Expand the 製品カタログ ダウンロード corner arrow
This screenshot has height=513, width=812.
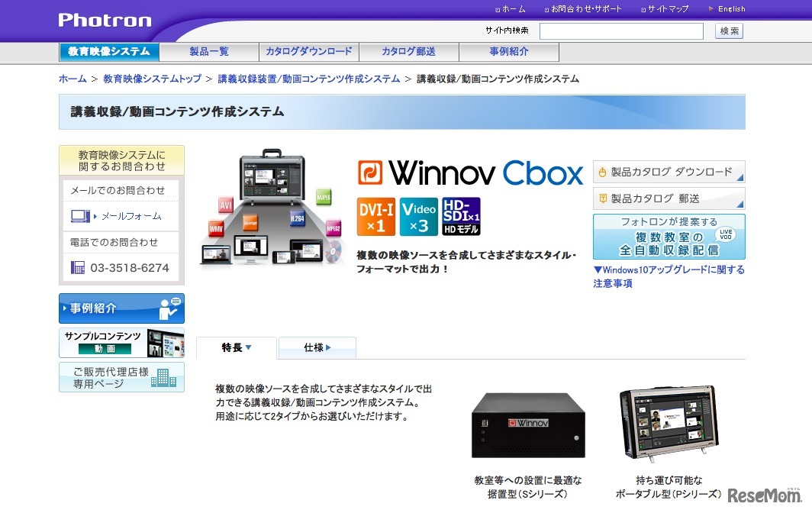[x=739, y=176]
